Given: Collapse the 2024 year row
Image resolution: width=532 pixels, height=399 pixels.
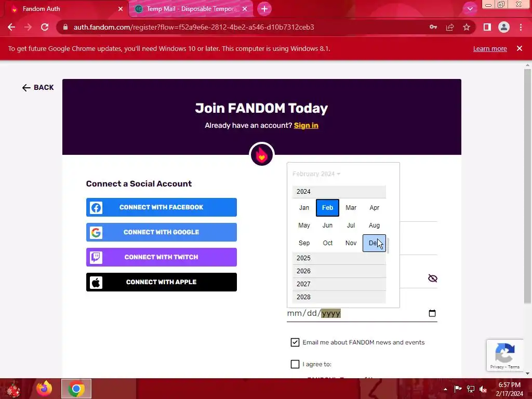Looking at the screenshot, I should pyautogui.click(x=339, y=192).
